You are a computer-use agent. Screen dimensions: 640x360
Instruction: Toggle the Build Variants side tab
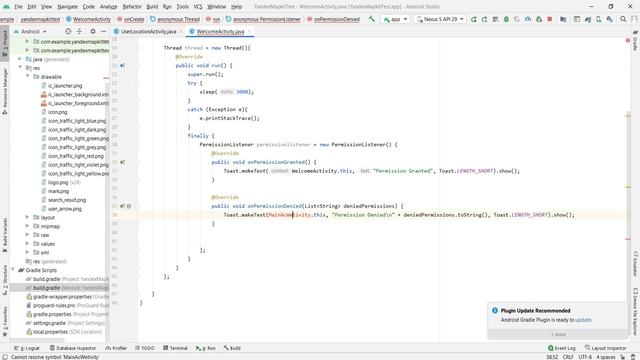pyautogui.click(x=4, y=235)
